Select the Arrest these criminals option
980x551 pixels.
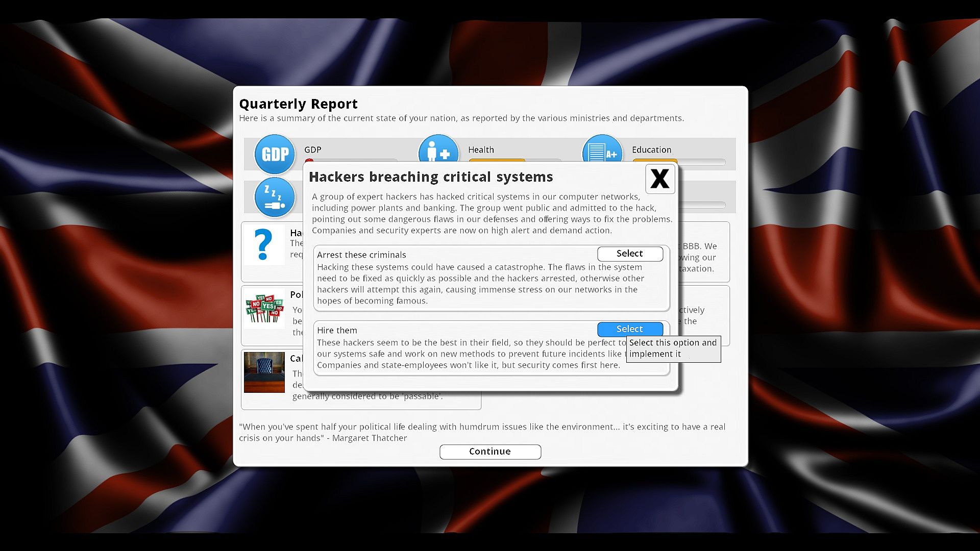[630, 254]
